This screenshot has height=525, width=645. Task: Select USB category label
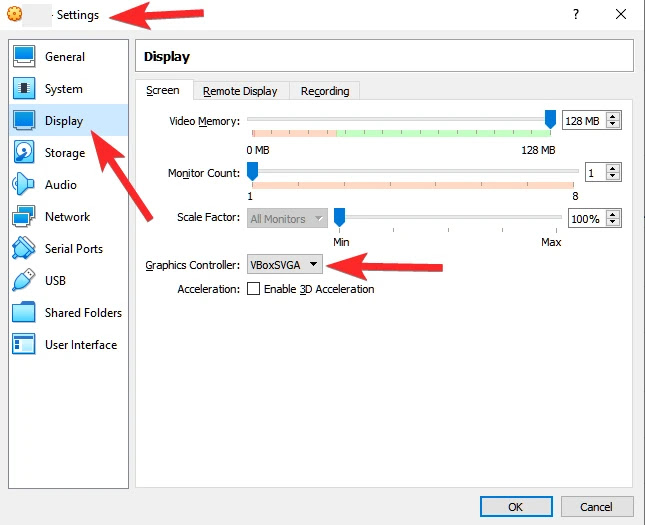56,281
